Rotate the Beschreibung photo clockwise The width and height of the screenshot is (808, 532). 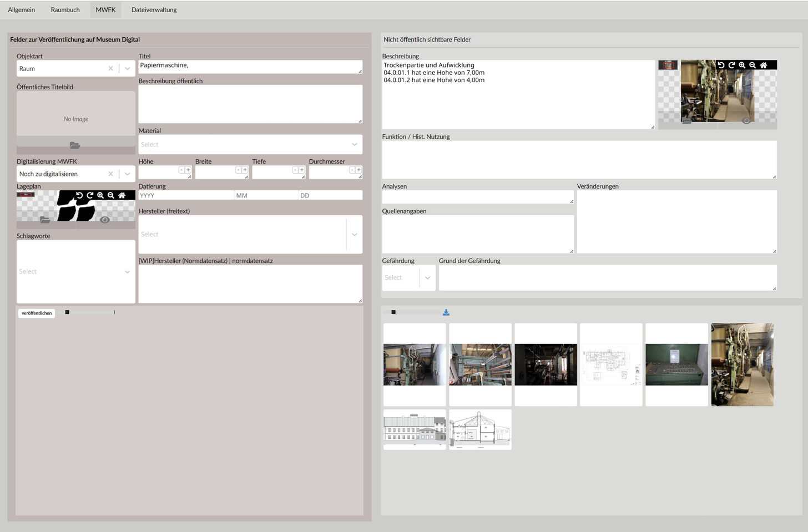731,65
